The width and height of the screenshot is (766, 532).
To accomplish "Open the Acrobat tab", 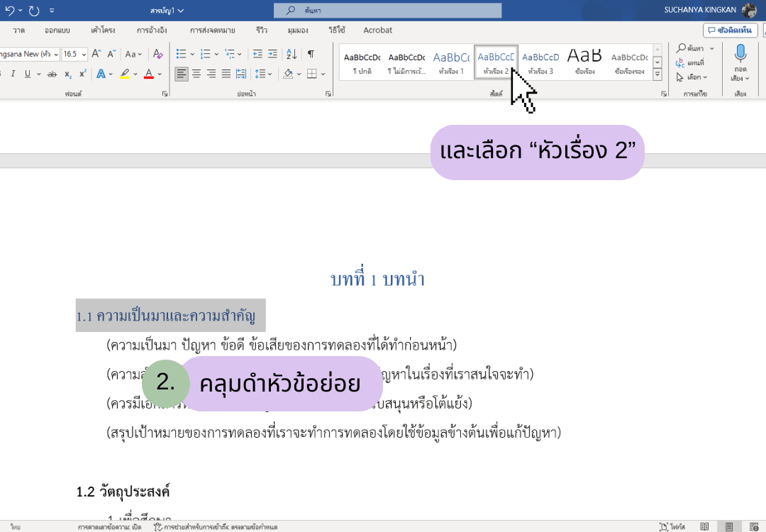I will pyautogui.click(x=377, y=31).
